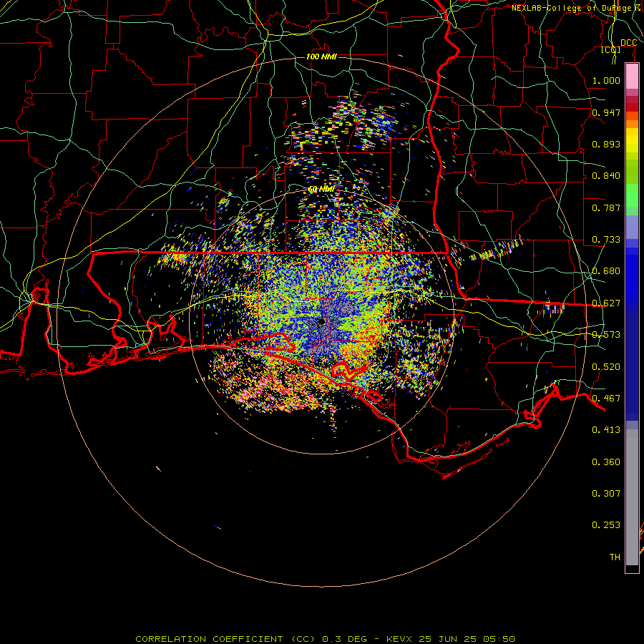
Task: Select the 0.467 legend value
Action: [606, 399]
